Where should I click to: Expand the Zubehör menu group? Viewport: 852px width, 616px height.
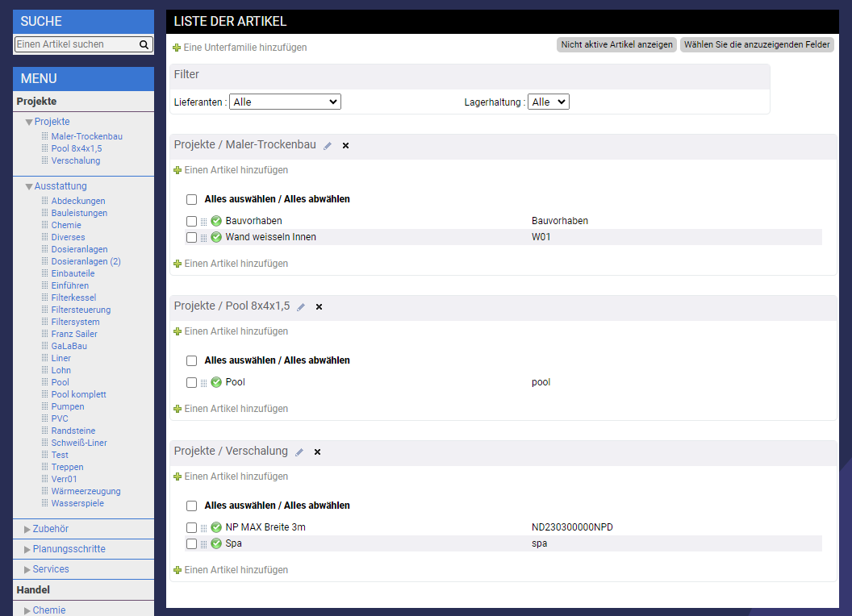(50, 529)
